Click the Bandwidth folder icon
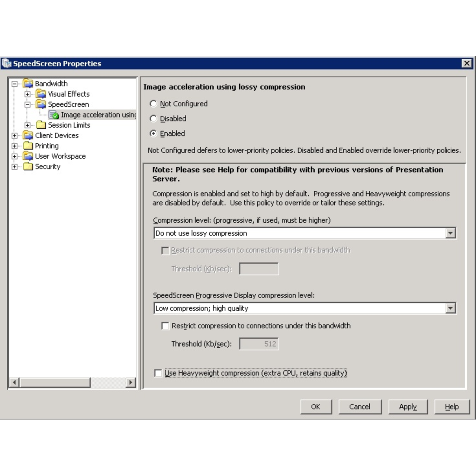The height and width of the screenshot is (476, 476). tap(27, 84)
